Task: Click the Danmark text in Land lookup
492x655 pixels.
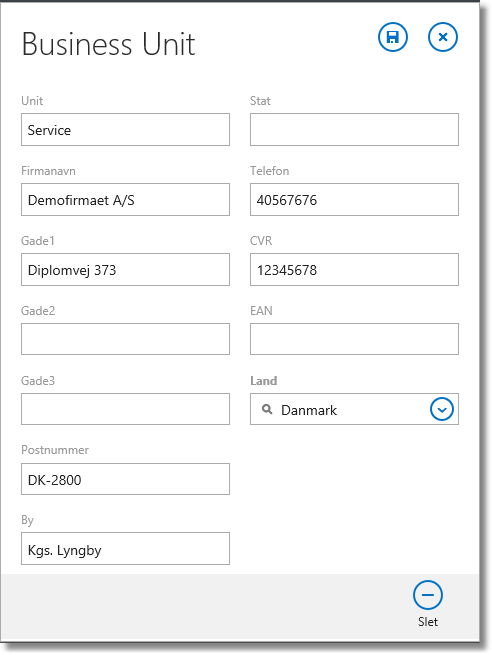Action: point(309,410)
